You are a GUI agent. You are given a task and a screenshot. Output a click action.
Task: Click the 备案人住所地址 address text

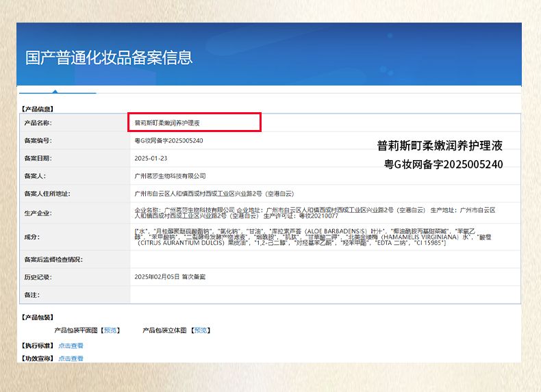click(x=214, y=194)
